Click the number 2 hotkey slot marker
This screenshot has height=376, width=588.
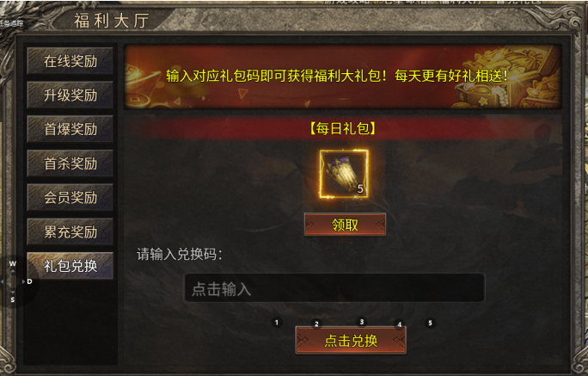pos(316,324)
